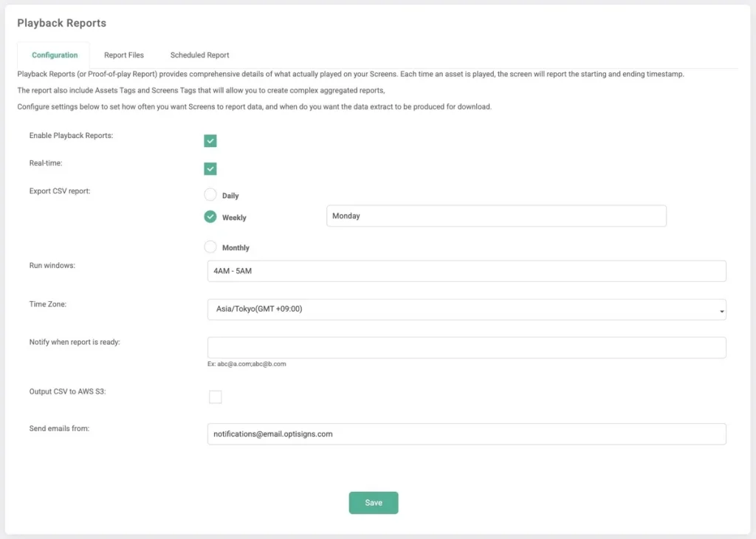Switch to the Report Files tab
This screenshot has height=539, width=756.
click(123, 55)
